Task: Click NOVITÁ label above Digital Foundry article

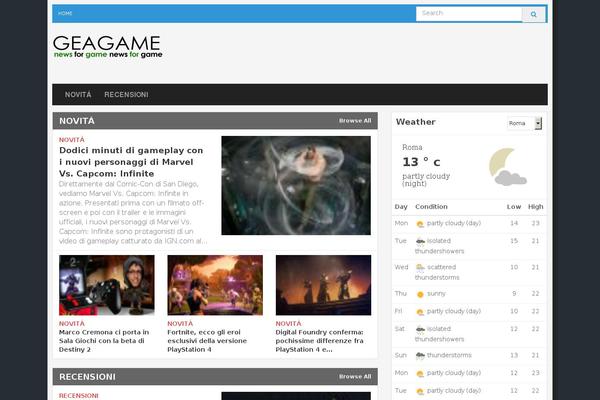Action: point(288,323)
